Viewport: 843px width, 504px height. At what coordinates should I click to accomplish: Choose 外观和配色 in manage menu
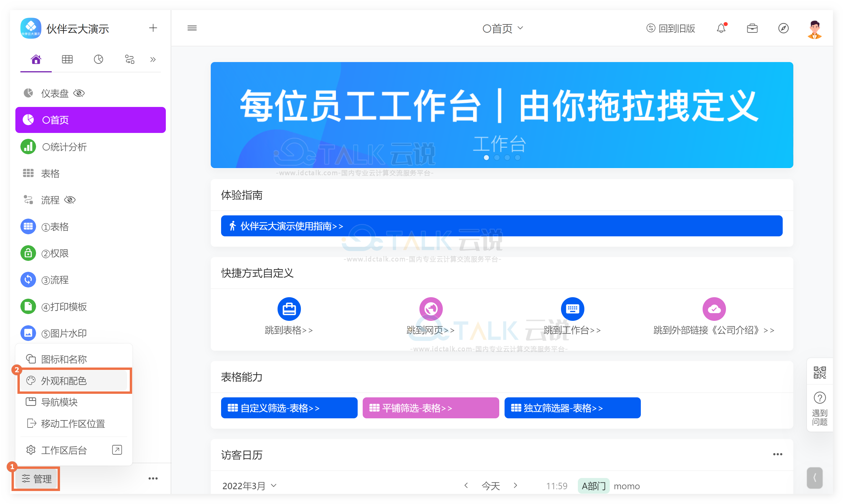coord(74,381)
